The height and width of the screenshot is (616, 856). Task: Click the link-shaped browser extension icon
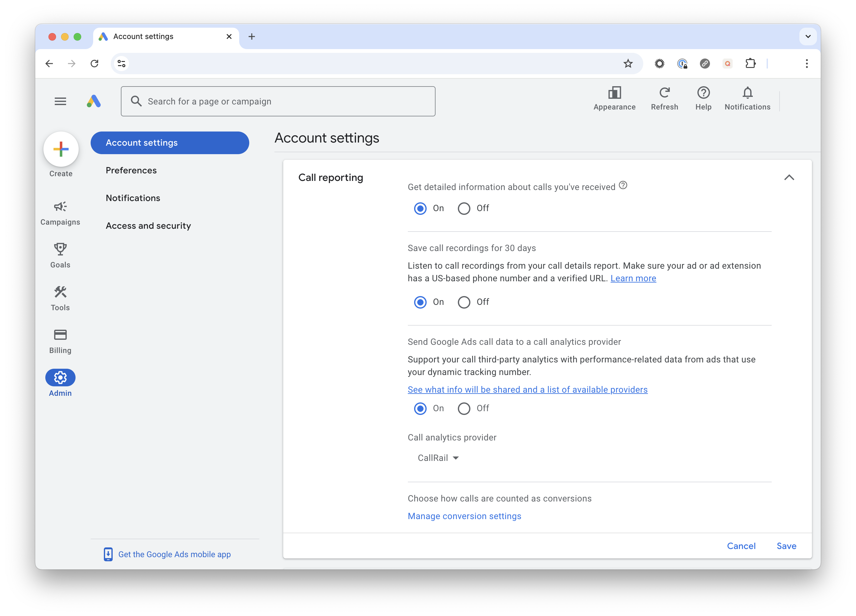(x=705, y=63)
